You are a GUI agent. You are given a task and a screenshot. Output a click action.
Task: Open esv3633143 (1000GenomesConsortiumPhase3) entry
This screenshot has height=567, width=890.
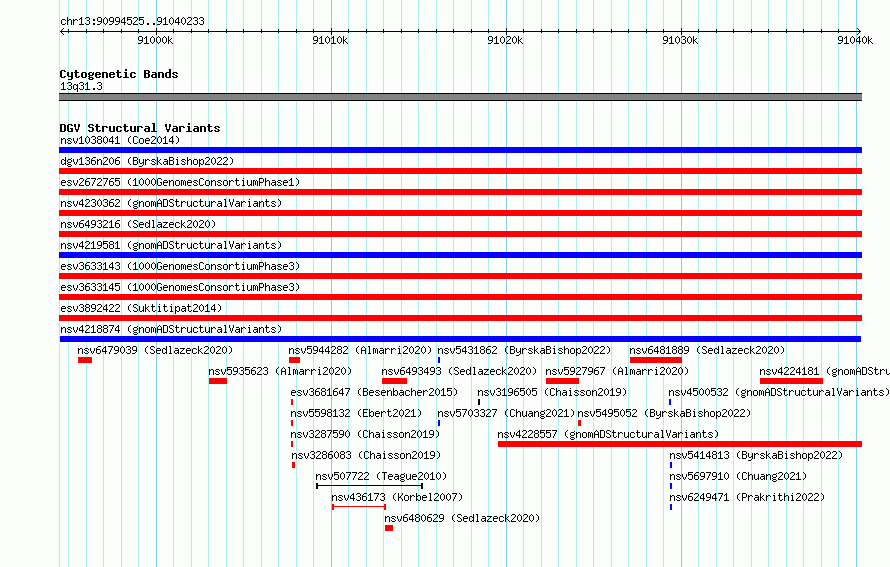click(x=180, y=266)
